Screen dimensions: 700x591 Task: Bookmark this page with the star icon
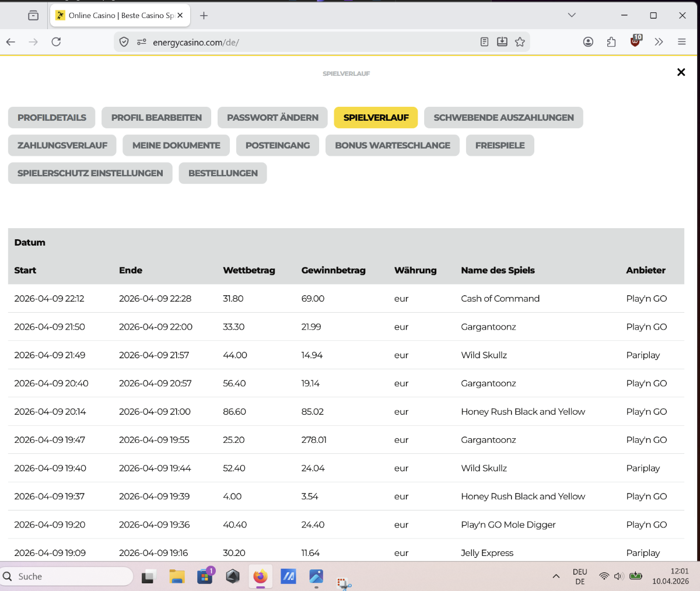tap(520, 41)
